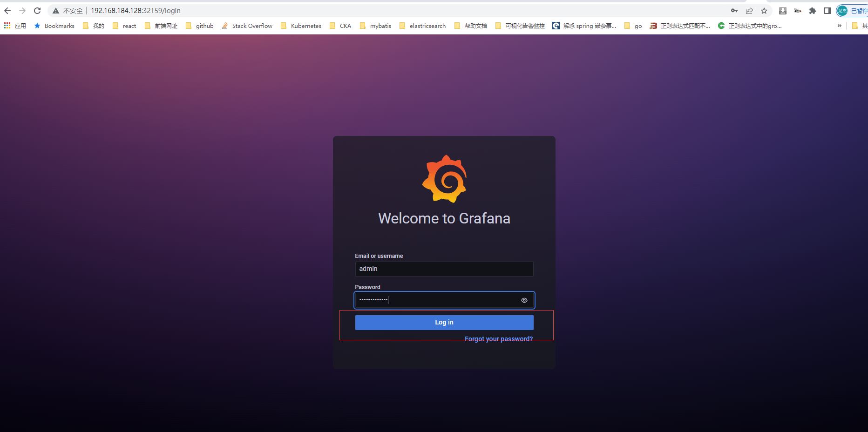Open the Bookmarks folder
The width and height of the screenshot is (868, 432).
[x=54, y=26]
